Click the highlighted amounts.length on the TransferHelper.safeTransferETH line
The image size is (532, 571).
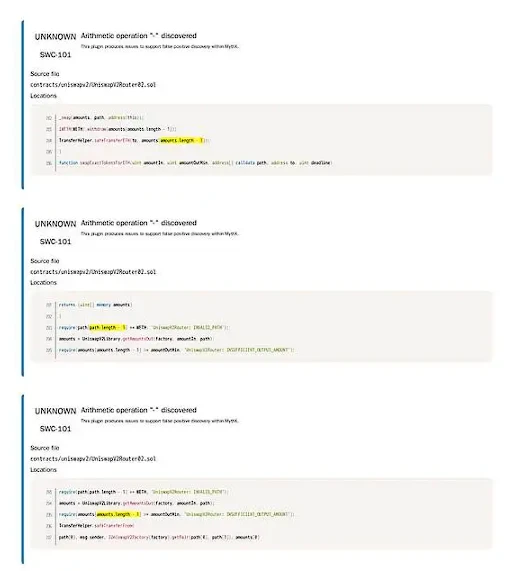182,141
